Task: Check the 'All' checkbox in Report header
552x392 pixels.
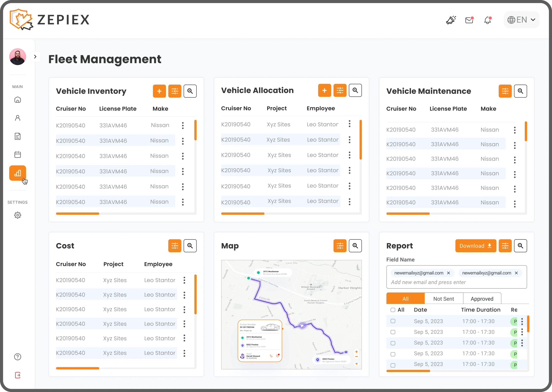Action: 393,310
